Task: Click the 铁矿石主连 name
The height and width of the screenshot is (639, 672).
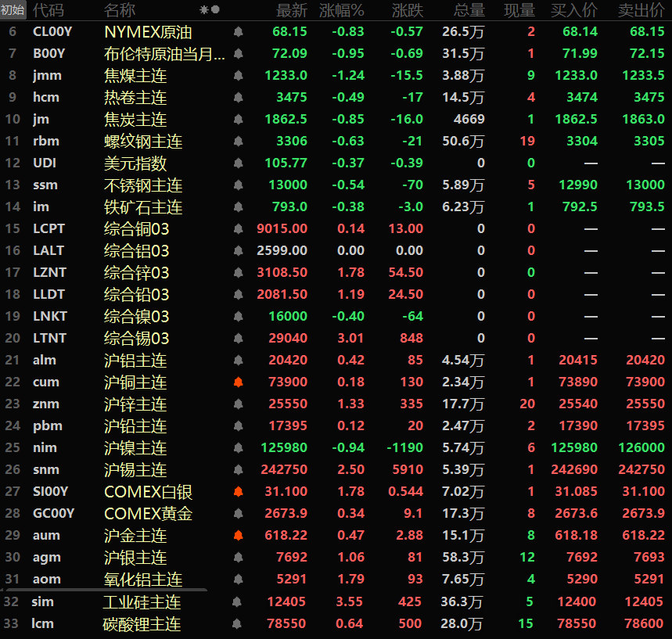Action: (x=143, y=207)
